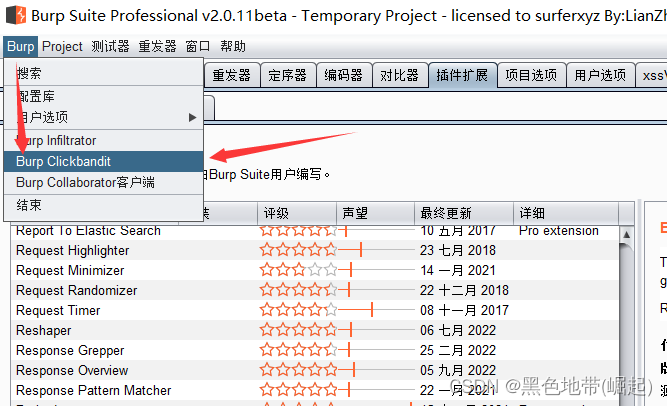
Task: Expand the 用户选项 submenu arrow
Action: tap(193, 117)
